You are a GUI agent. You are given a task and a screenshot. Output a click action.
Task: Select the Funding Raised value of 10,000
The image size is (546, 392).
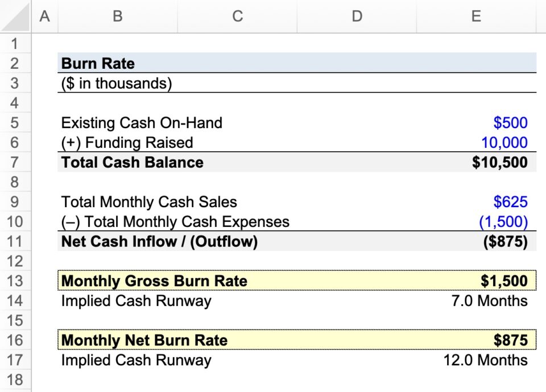point(475,142)
